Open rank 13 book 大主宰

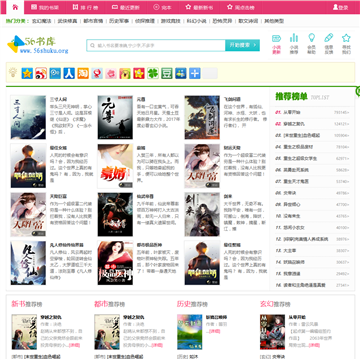(x=290, y=250)
